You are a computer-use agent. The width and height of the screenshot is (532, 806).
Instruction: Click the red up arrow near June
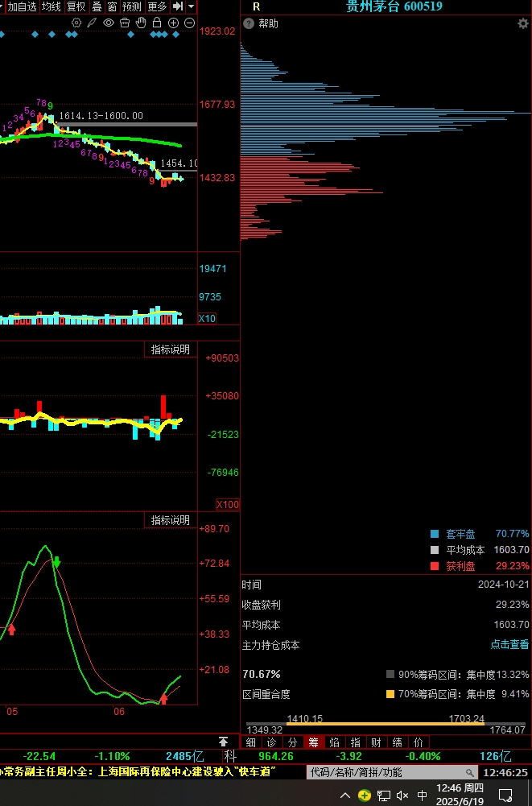(164, 698)
